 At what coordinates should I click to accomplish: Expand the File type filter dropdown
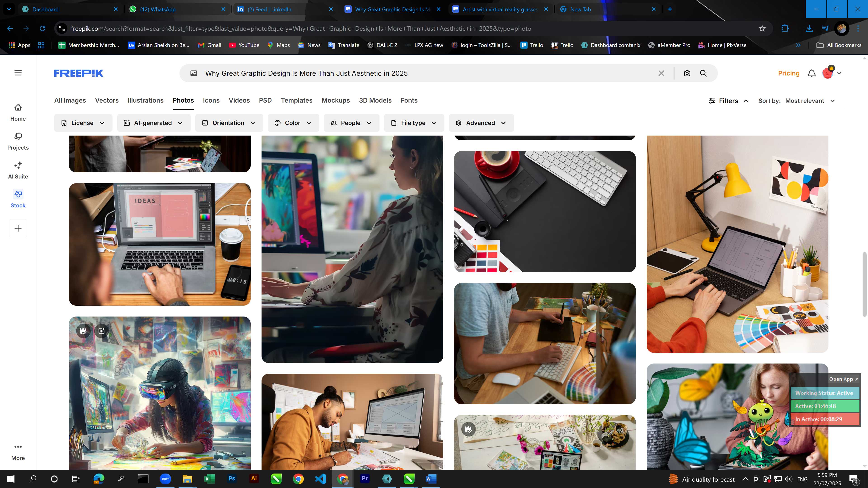pos(414,123)
